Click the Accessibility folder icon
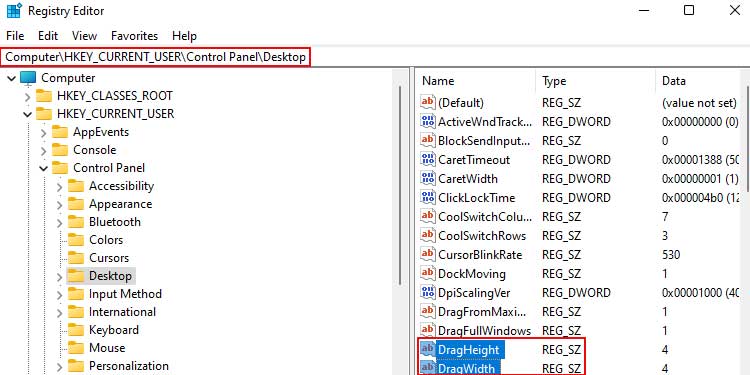 point(76,186)
